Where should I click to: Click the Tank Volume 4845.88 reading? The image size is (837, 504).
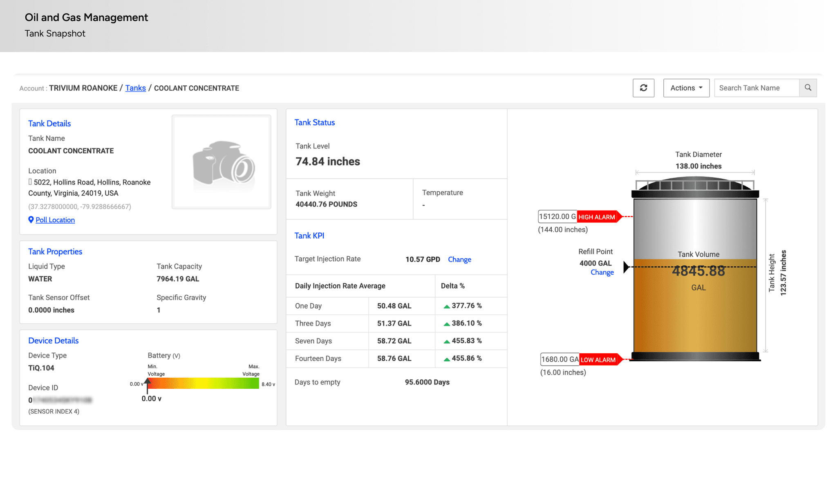pos(698,271)
